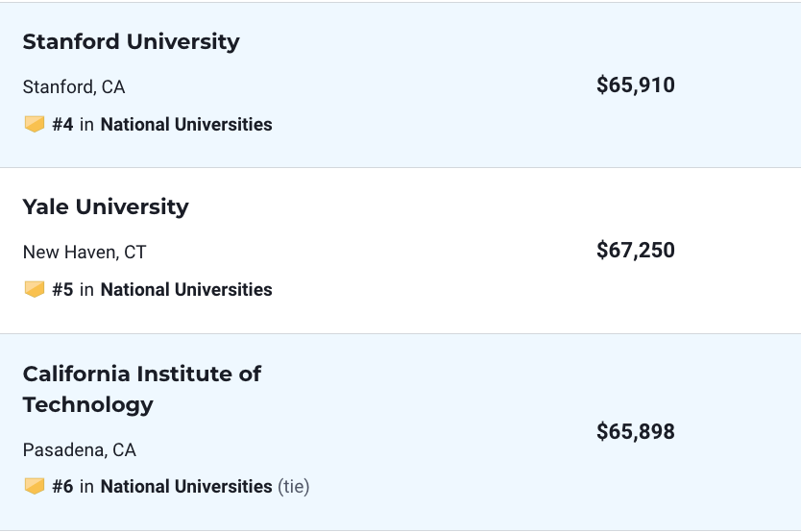Click the $65,910 tuition figure
The height and width of the screenshot is (532, 801).
pyautogui.click(x=636, y=85)
